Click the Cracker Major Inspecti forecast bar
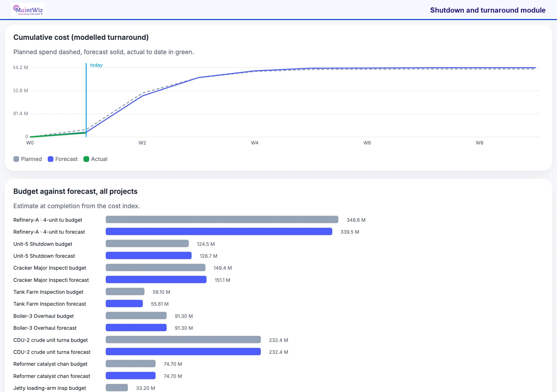 point(156,280)
